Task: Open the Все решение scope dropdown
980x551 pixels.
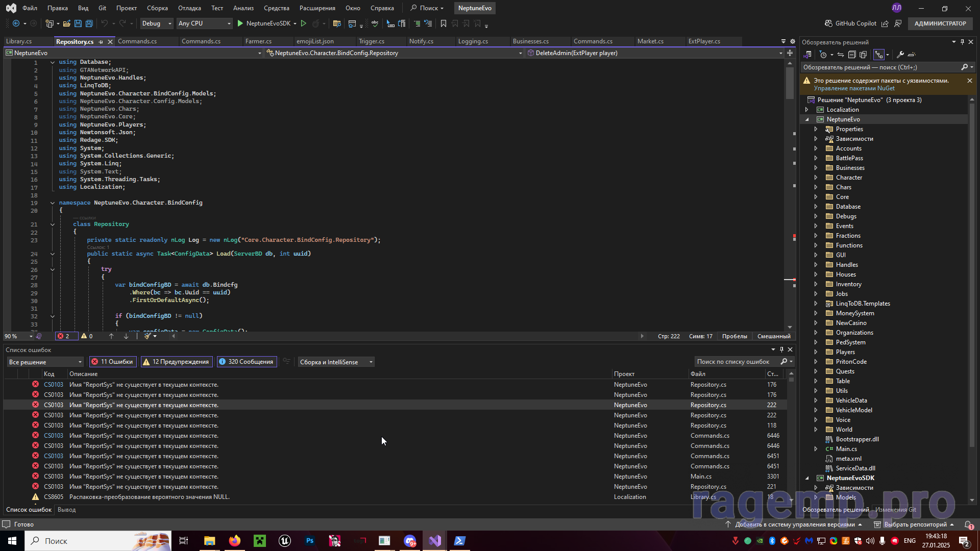Action: pyautogui.click(x=45, y=362)
